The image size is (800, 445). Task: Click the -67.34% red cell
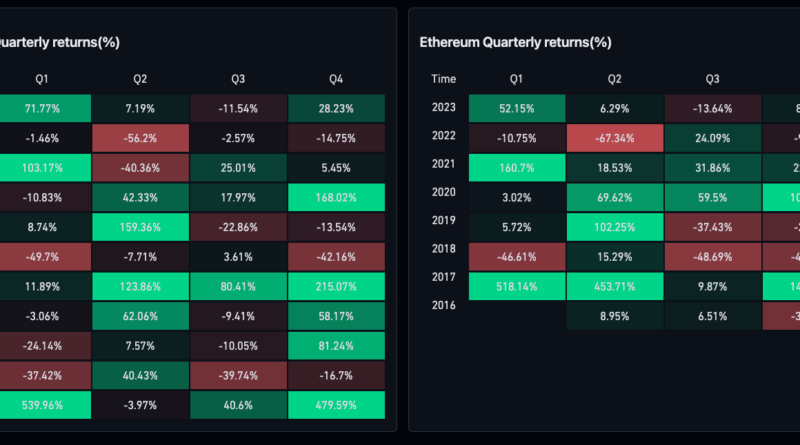click(x=614, y=138)
